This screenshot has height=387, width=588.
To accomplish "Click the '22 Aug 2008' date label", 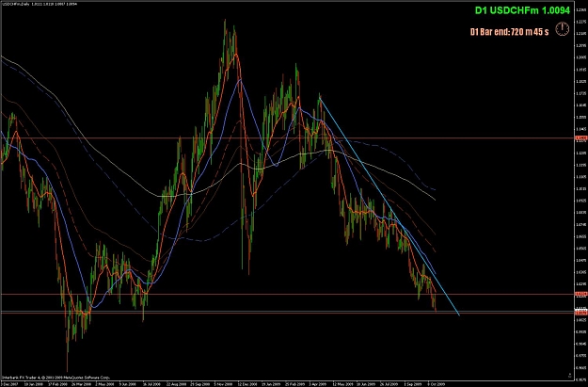I will [176, 384].
